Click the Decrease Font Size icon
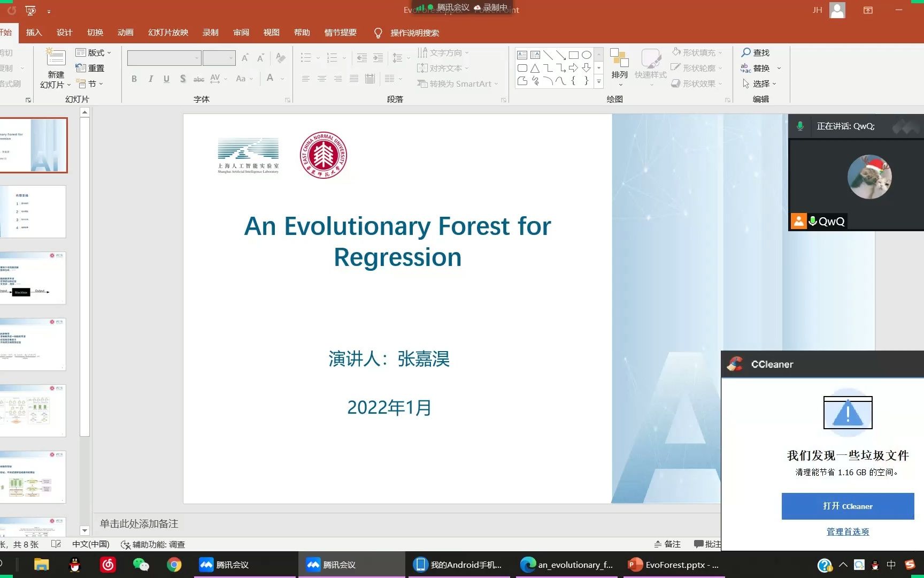Screen dimensions: 924x578 click(x=261, y=58)
